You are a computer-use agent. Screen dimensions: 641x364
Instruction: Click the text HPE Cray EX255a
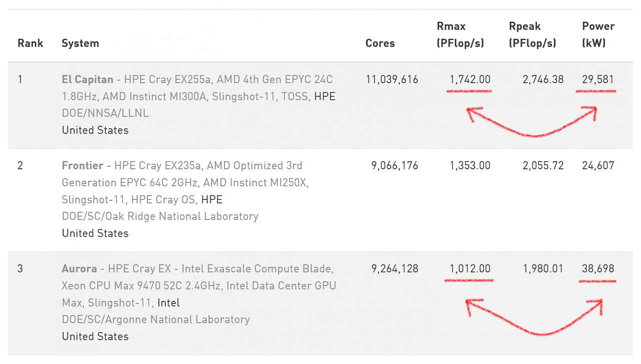tap(168, 79)
